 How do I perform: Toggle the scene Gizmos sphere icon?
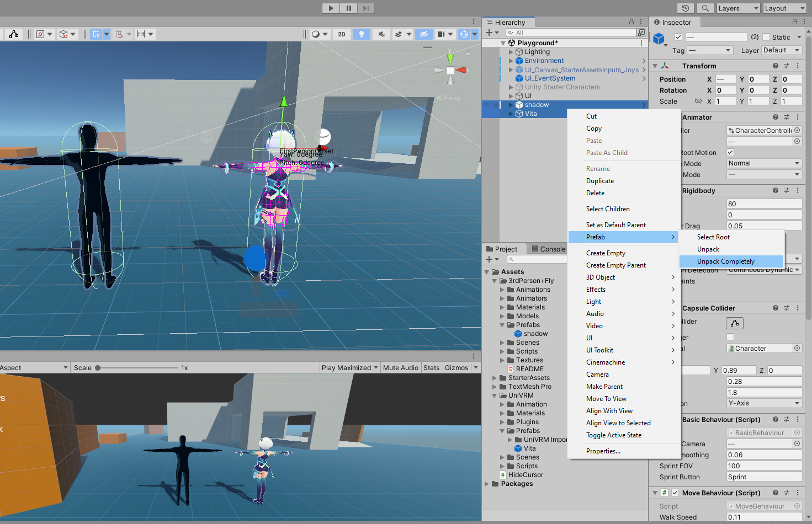point(464,34)
